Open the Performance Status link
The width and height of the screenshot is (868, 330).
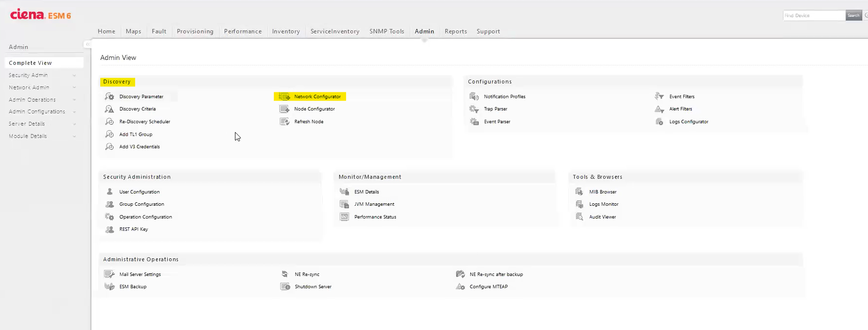tap(375, 217)
